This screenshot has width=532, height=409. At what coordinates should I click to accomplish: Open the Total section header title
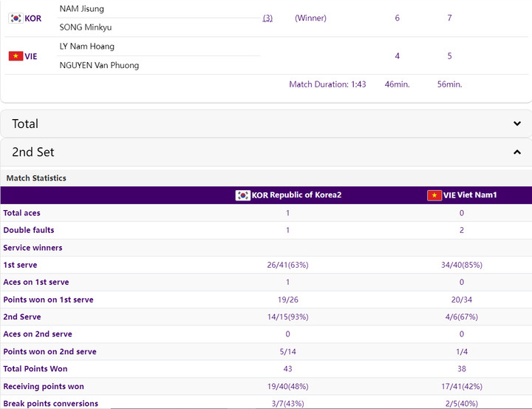25,124
